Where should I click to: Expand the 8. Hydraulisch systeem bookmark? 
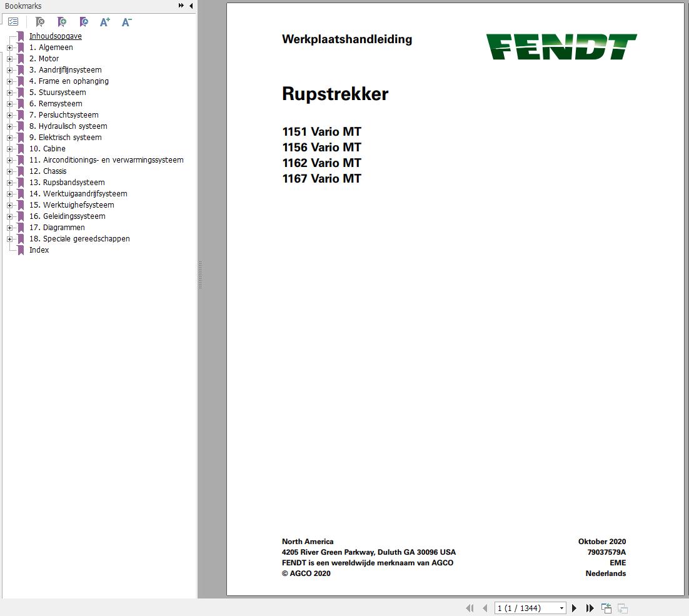(9, 126)
